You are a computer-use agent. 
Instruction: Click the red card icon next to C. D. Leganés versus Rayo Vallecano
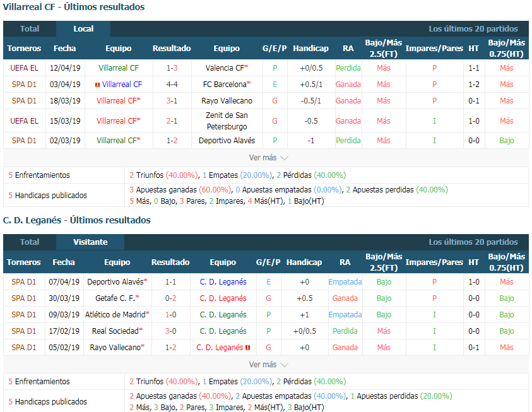(247, 348)
